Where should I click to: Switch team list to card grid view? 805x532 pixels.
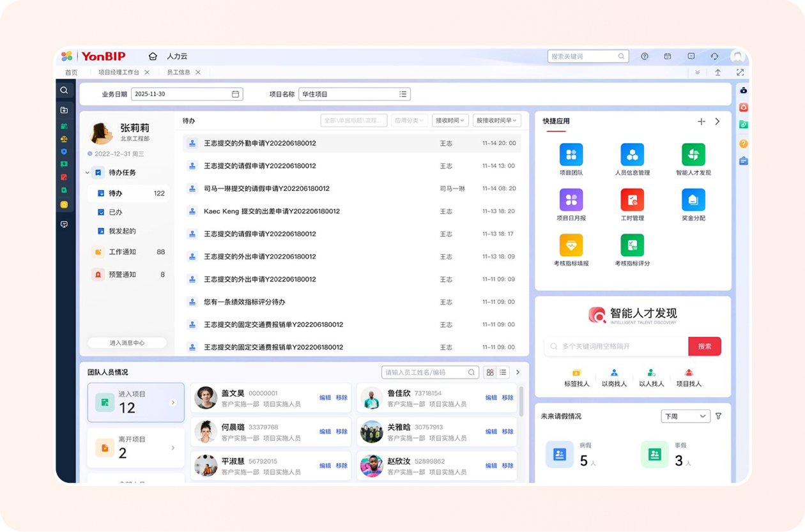[x=490, y=372]
